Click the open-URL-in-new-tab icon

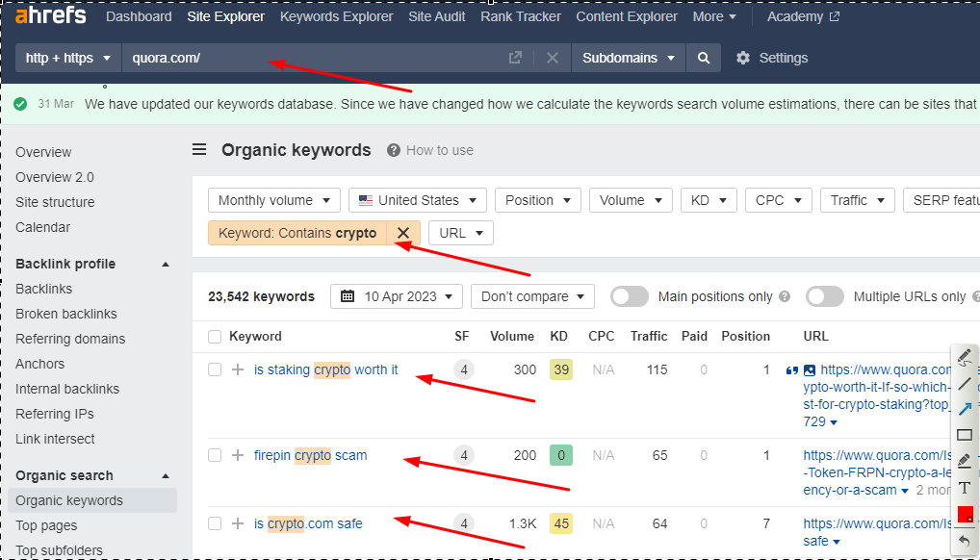[515, 58]
